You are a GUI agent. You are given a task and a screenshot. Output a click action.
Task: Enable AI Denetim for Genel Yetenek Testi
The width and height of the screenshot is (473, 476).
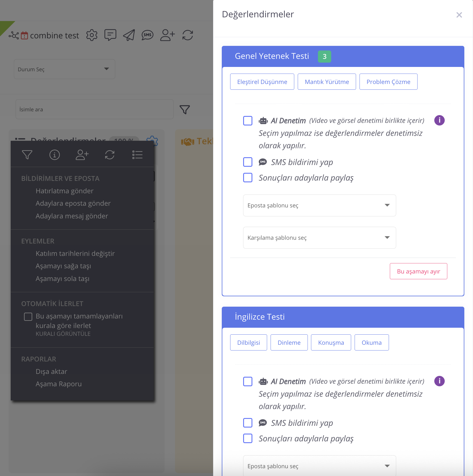tap(248, 121)
